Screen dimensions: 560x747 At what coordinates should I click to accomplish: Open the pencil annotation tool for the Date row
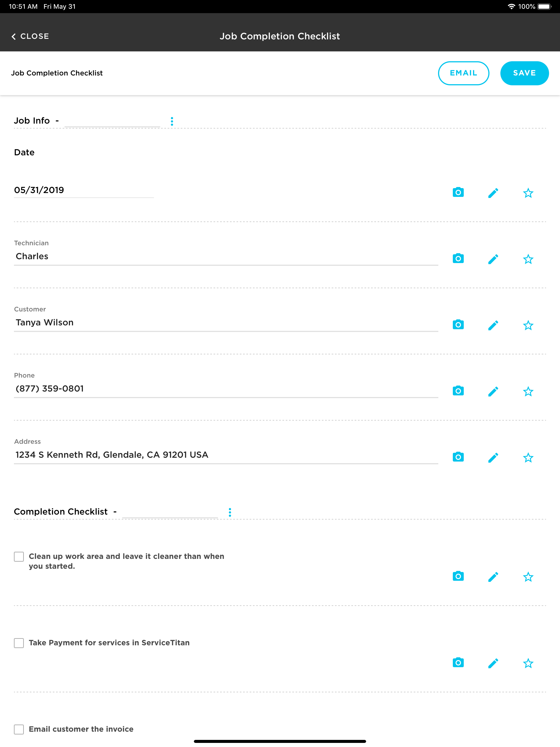pos(493,192)
